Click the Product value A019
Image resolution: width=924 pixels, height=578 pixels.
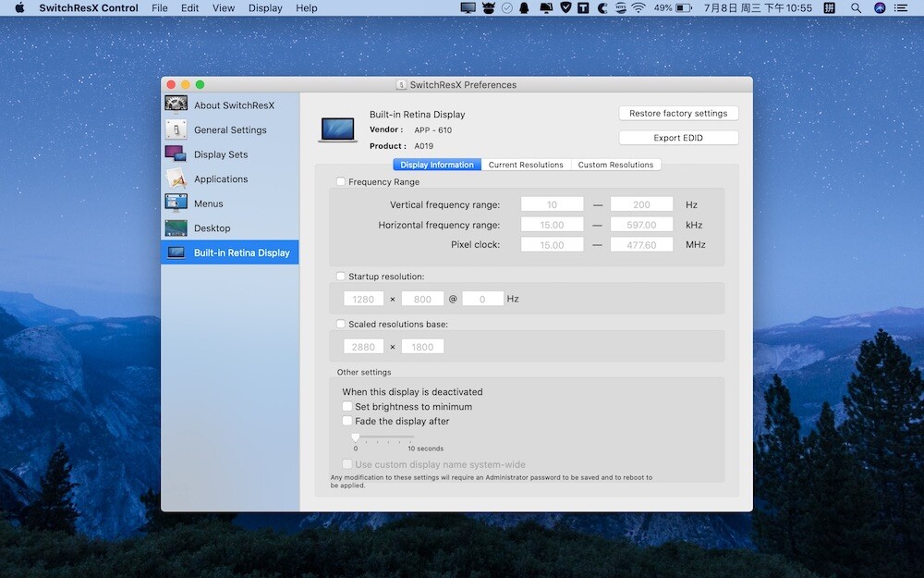[424, 146]
